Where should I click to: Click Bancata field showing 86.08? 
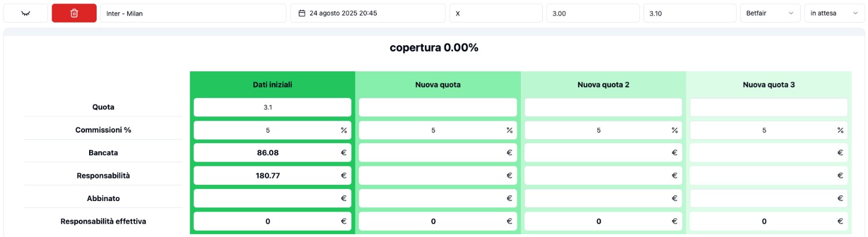point(273,153)
